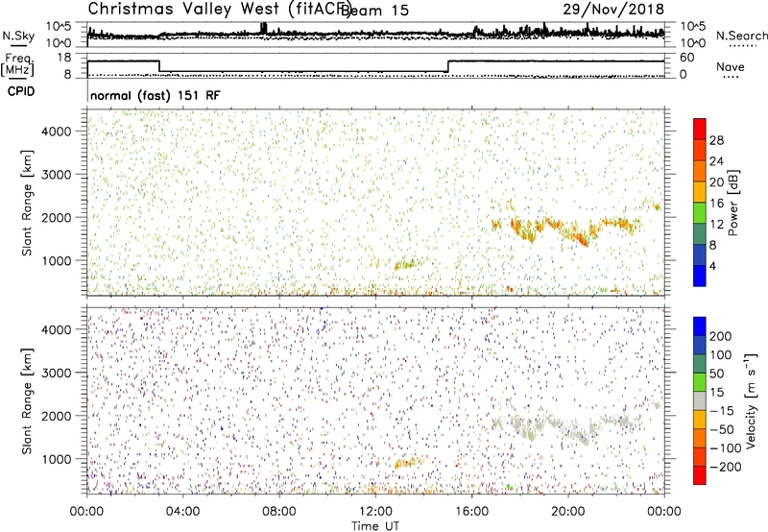Click the 1000 tick on the velocity panel axis
768x532 pixels.
click(x=57, y=459)
